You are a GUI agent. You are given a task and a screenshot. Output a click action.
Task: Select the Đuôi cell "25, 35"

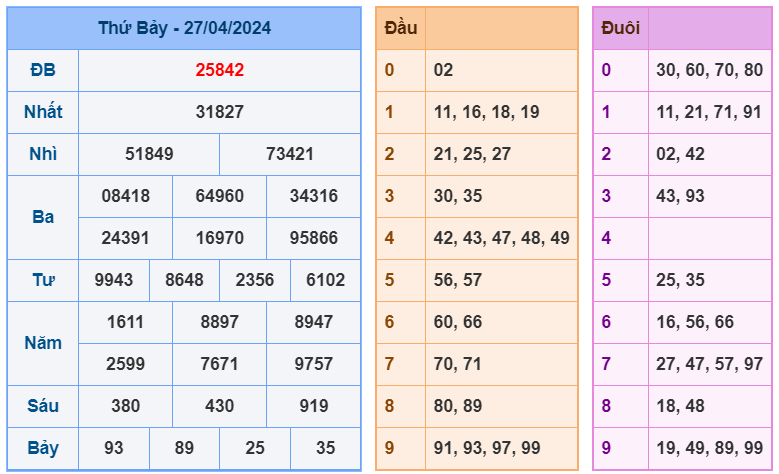pos(680,280)
